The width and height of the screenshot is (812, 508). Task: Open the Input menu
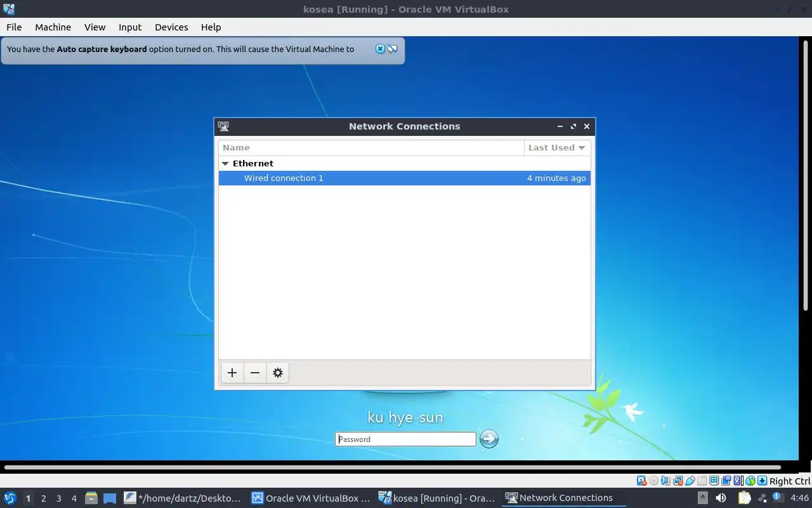(130, 27)
